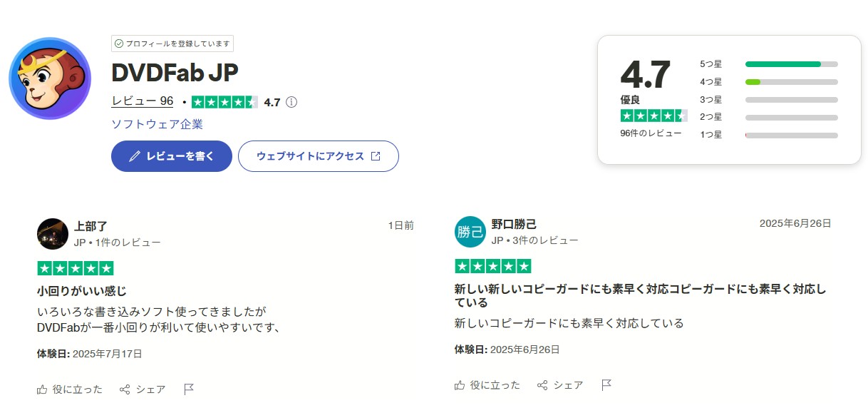Flag 野口勝己's review

pyautogui.click(x=606, y=385)
